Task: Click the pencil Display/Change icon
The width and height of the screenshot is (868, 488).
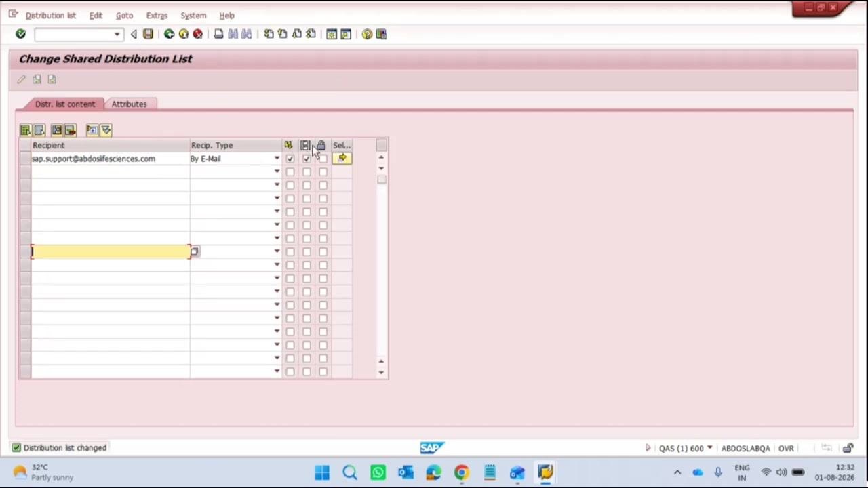Action: [21, 79]
